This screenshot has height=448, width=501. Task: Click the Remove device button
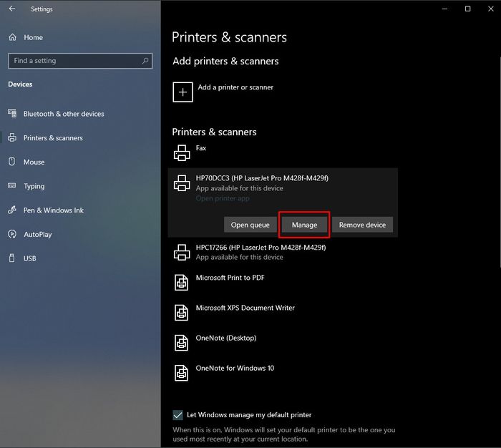click(x=362, y=225)
